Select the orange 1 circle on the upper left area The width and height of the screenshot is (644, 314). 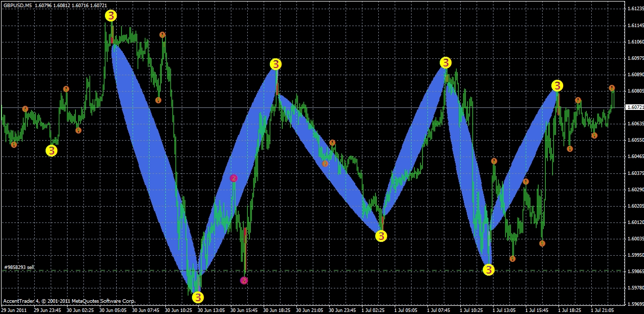66,88
